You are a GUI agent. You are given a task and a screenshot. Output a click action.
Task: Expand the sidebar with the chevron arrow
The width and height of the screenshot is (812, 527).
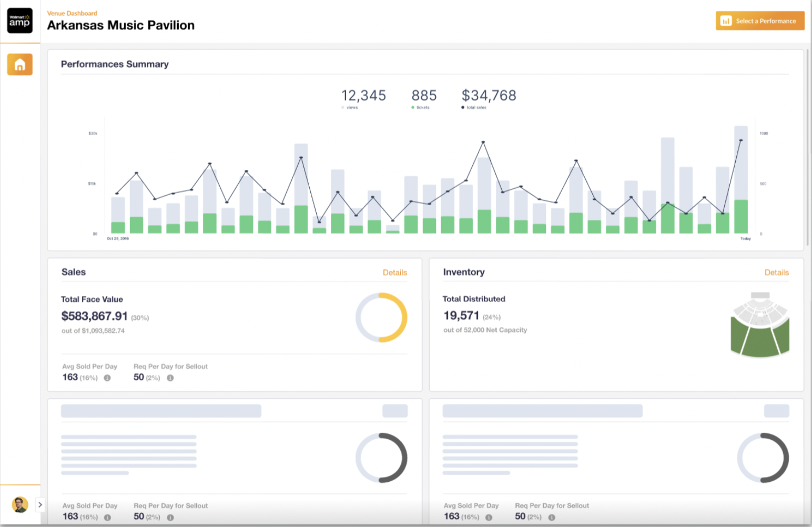click(40, 505)
